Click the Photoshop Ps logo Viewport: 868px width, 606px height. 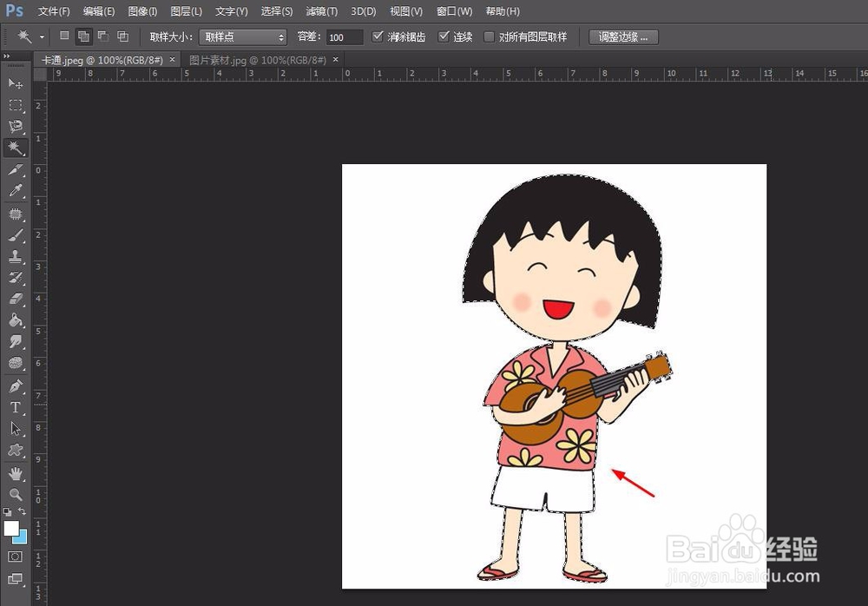coord(15,10)
